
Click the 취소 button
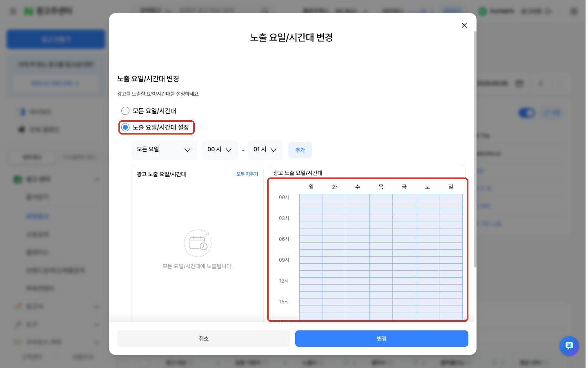pos(204,339)
